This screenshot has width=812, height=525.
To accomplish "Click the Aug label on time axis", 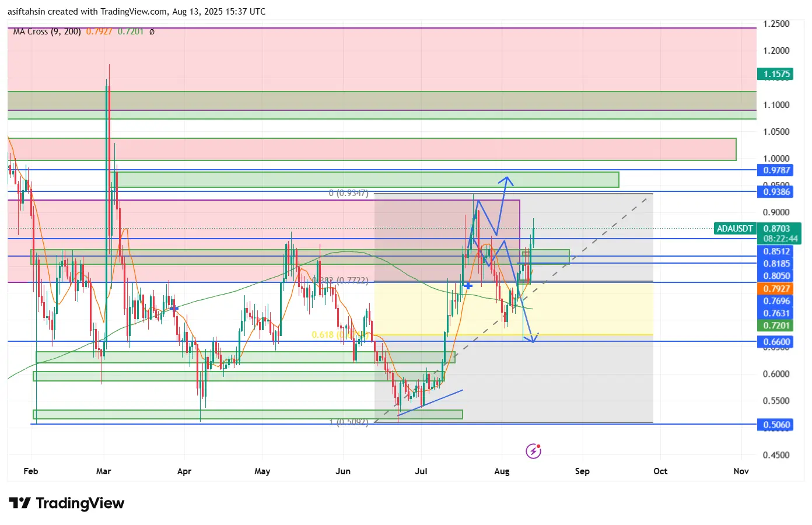I will click(502, 471).
